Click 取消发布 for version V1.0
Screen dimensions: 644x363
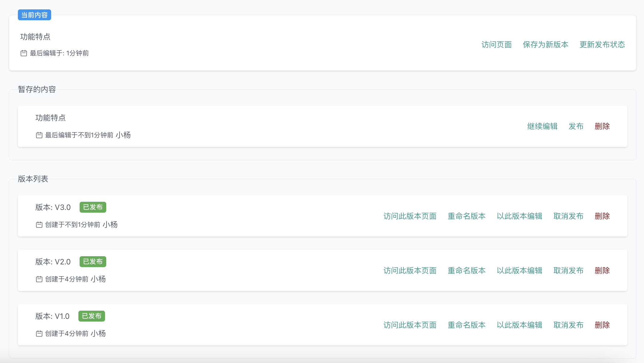[x=568, y=325]
